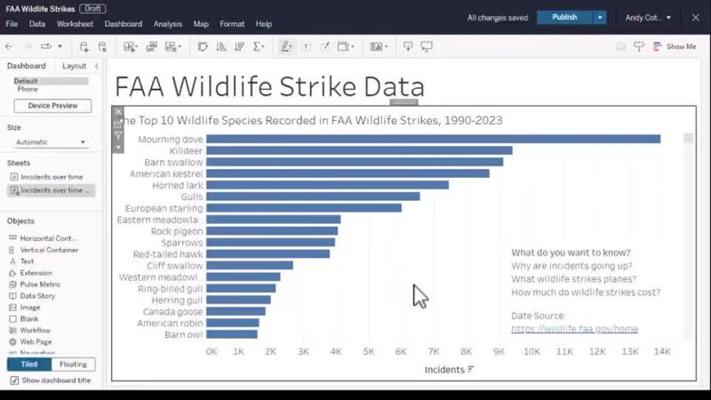Click the Fix Axes pin icon
711x400 pixels.
[325, 46]
